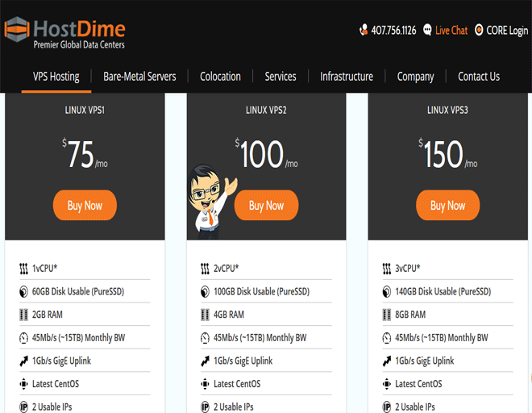The width and height of the screenshot is (532, 413).
Task: Click the 4GB RAM text
Action: [x=229, y=315]
